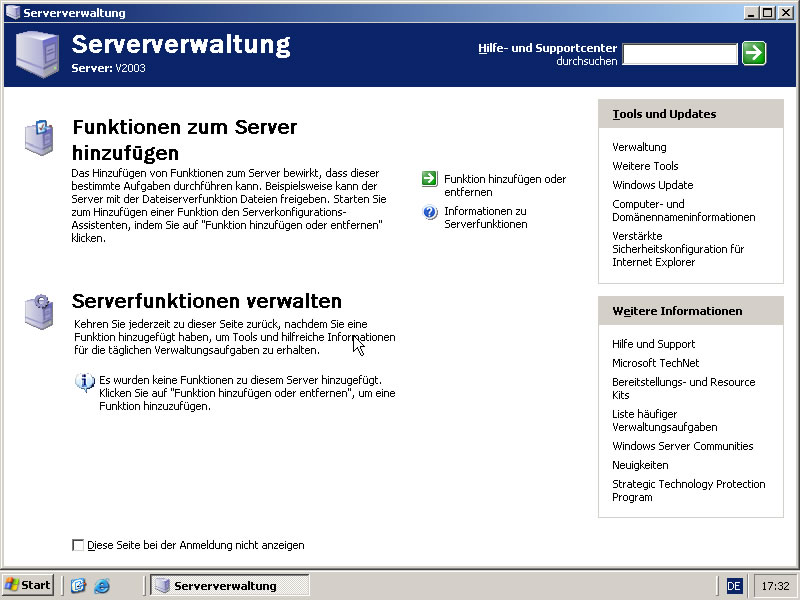Open Microsoft TechNet link
Viewport: 800px width, 600px height.
[x=655, y=363]
